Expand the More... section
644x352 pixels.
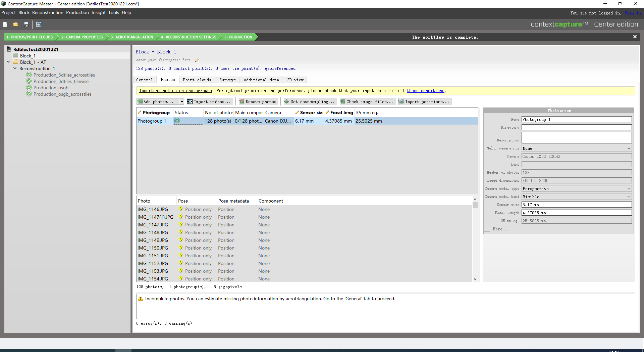coord(487,229)
